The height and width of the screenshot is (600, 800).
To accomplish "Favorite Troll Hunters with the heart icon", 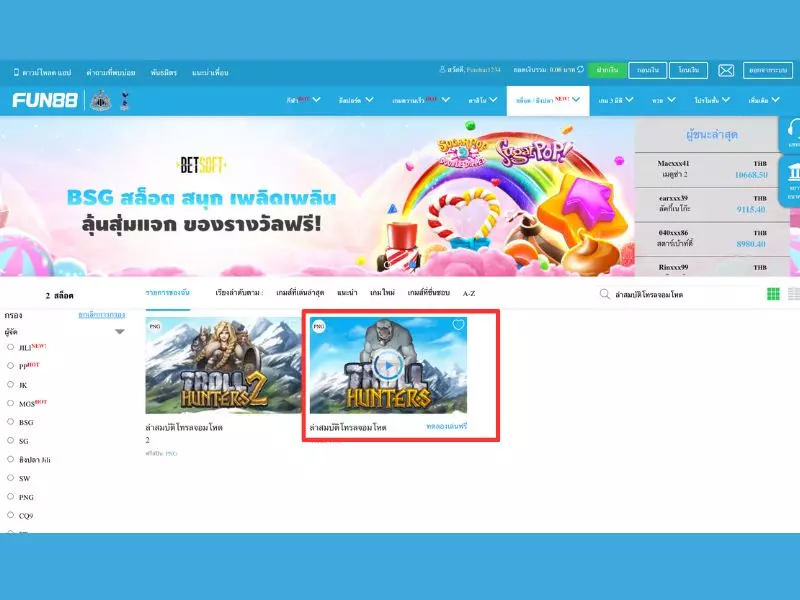I will (x=458, y=324).
